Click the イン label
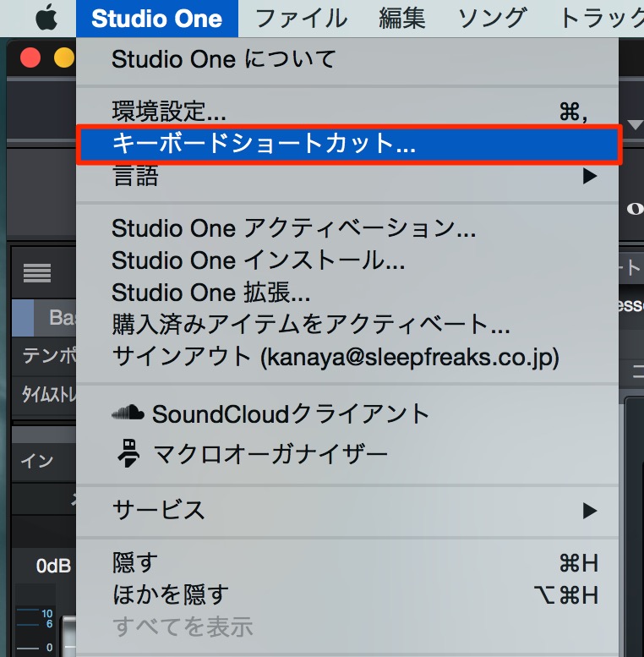The width and height of the screenshot is (644, 657). coord(37,462)
